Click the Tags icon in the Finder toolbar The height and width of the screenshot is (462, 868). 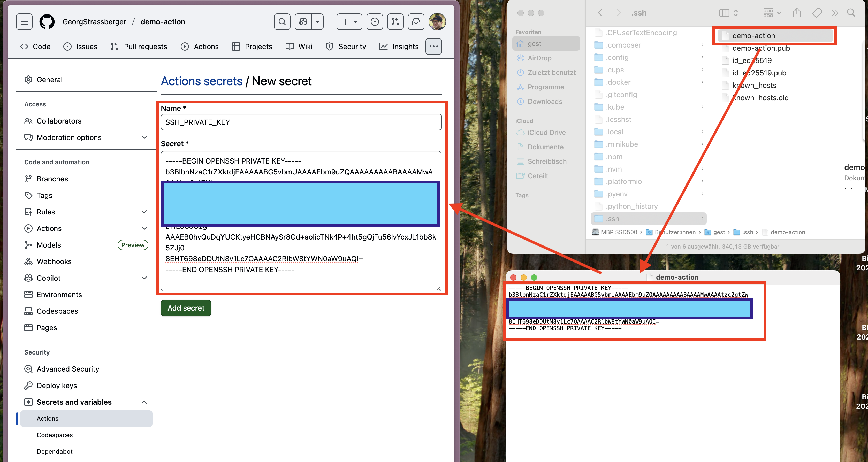(817, 13)
